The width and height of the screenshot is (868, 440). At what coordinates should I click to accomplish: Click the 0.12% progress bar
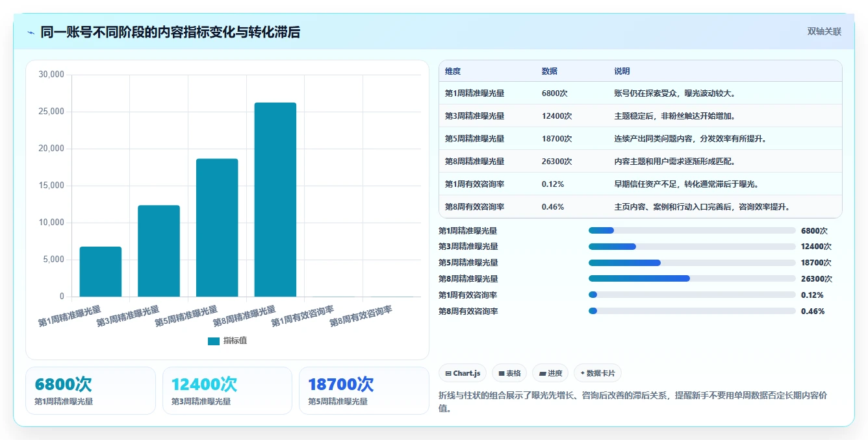pos(692,295)
